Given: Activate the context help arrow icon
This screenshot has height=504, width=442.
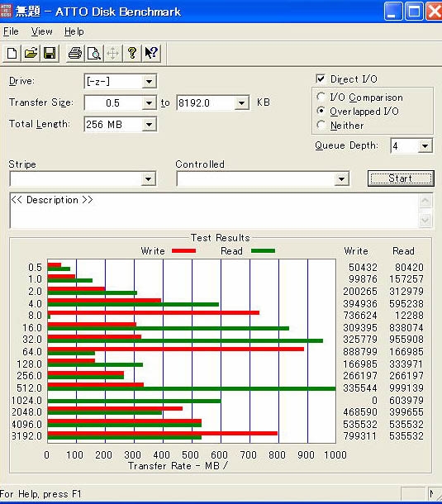Looking at the screenshot, I should click(150, 53).
